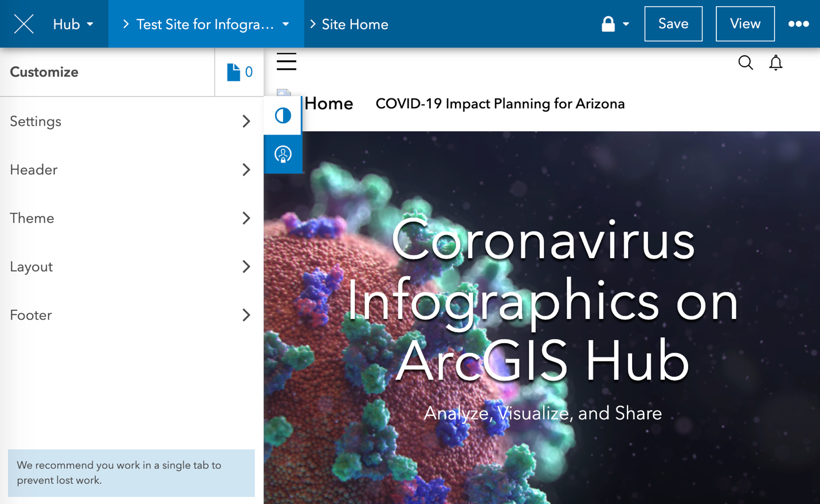
Task: Select the member access icon with the padlock
Action: click(x=283, y=154)
